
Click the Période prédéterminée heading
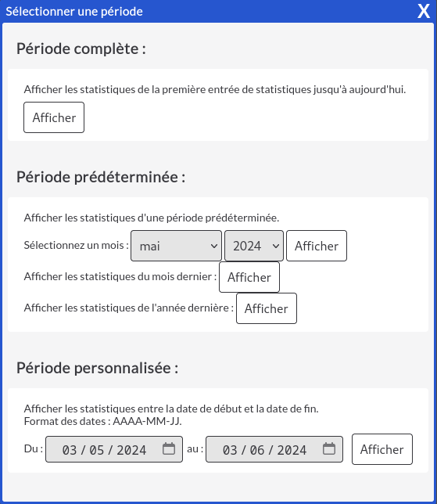[101, 177]
